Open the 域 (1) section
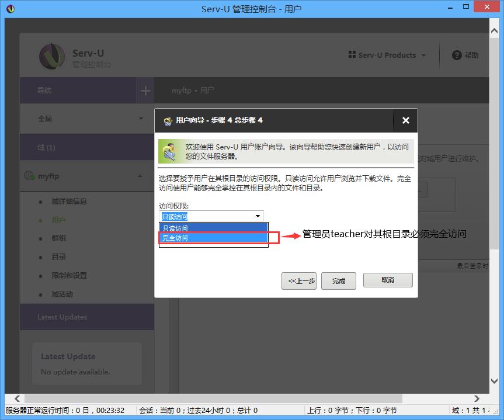 tap(87, 147)
